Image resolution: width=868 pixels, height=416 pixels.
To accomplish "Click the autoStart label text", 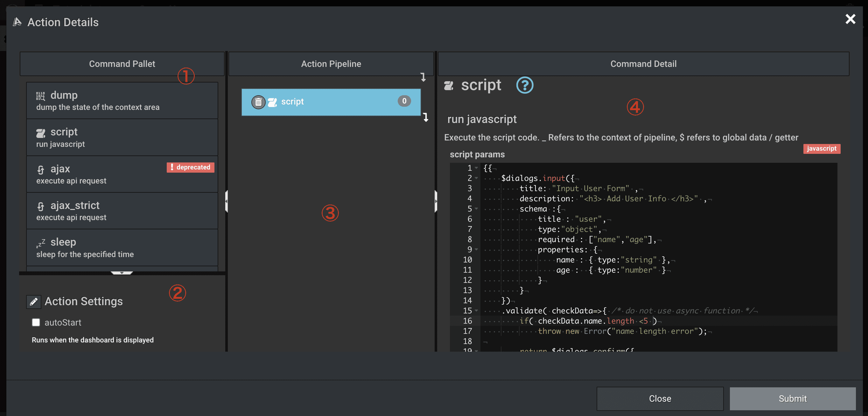I will point(63,323).
